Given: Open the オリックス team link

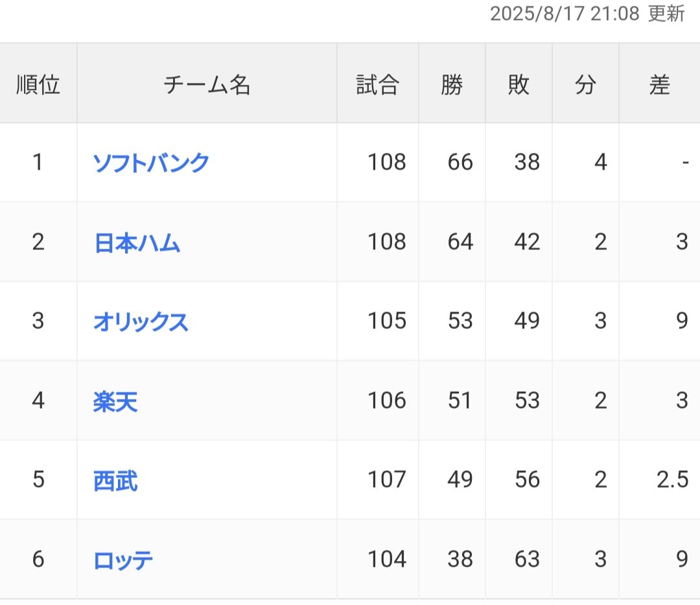Looking at the screenshot, I should (x=141, y=321).
